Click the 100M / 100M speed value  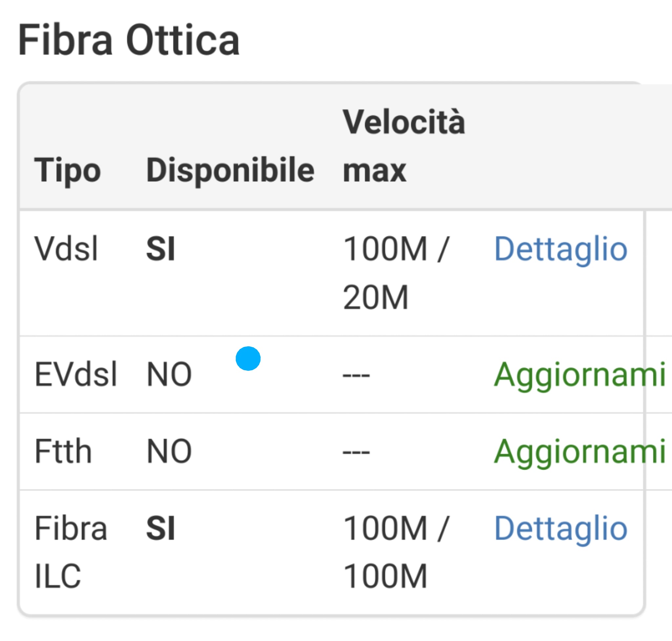tap(396, 552)
